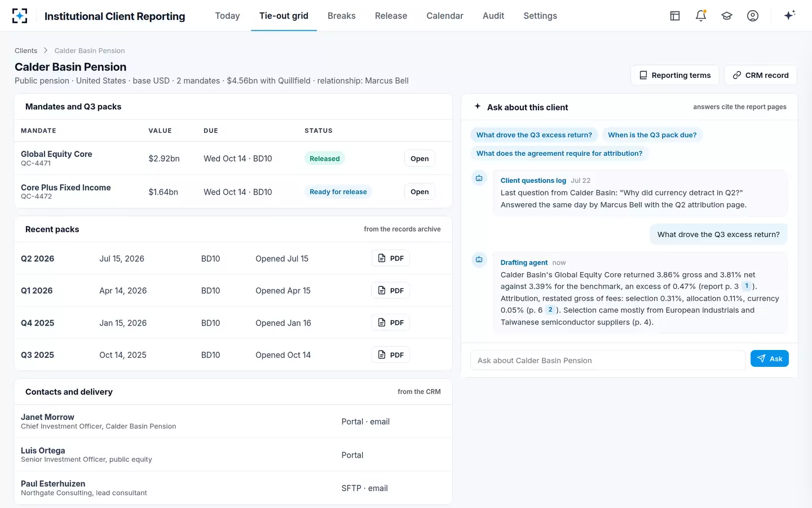Click the Q4 2025 pack row label
Viewport: 812px width, 508px height.
[38, 323]
